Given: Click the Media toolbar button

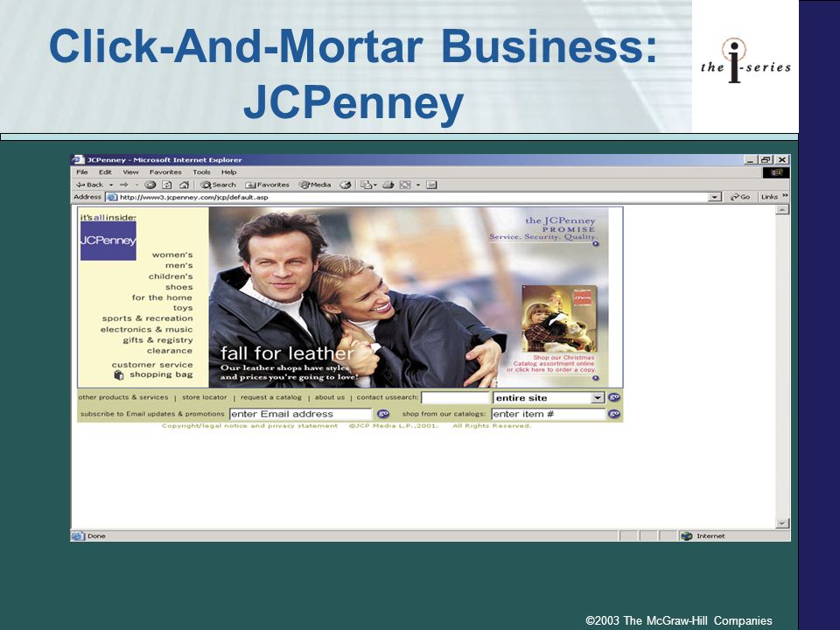Looking at the screenshot, I should [x=316, y=185].
